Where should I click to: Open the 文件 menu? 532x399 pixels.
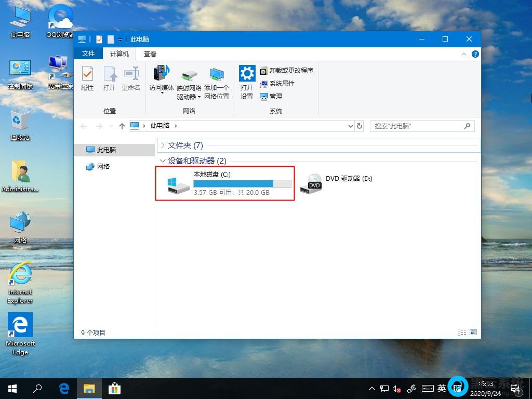[88, 54]
